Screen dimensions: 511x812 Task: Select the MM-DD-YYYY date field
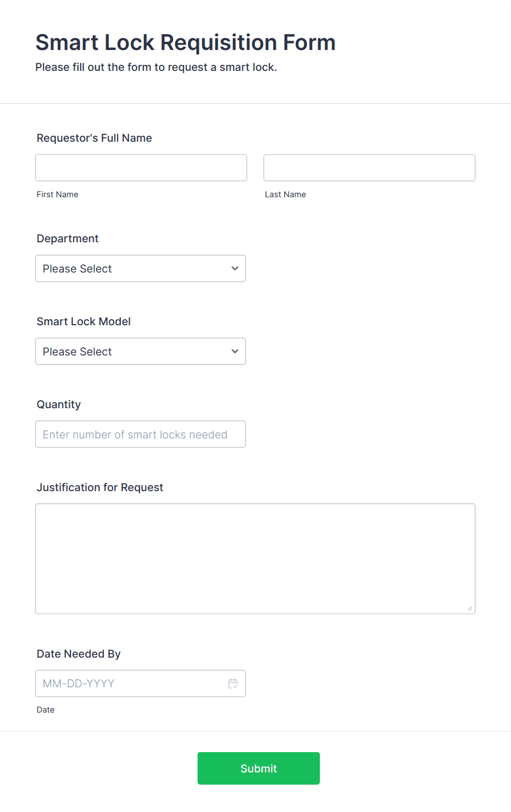point(141,683)
